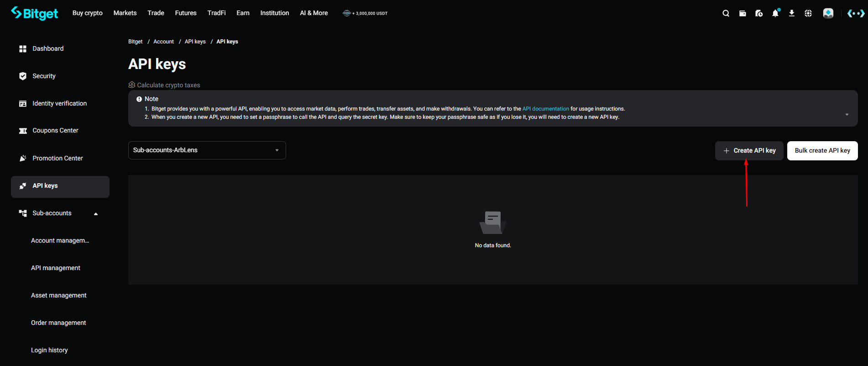Click the Bitget logo
The image size is (868, 366).
(35, 13)
